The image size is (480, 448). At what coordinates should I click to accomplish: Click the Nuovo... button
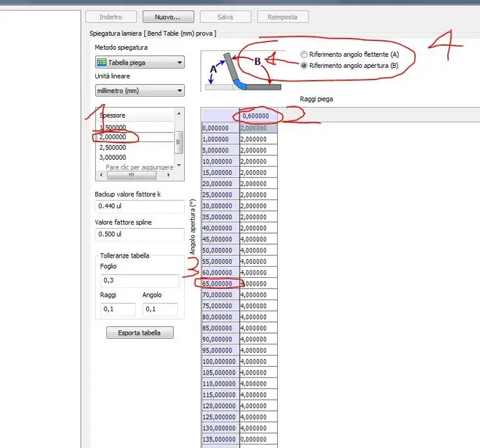coord(168,17)
